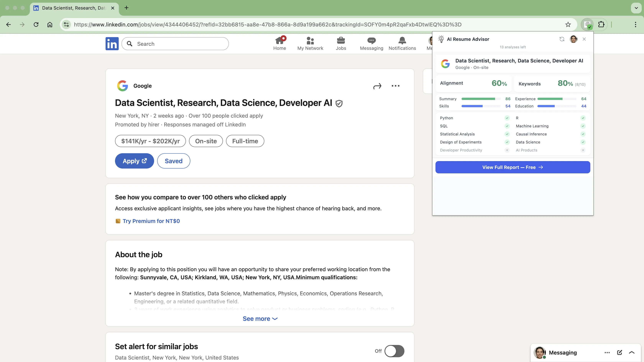Image resolution: width=644 pixels, height=362 pixels.
Task: Open the Messaging overflow menu
Action: coord(607,352)
